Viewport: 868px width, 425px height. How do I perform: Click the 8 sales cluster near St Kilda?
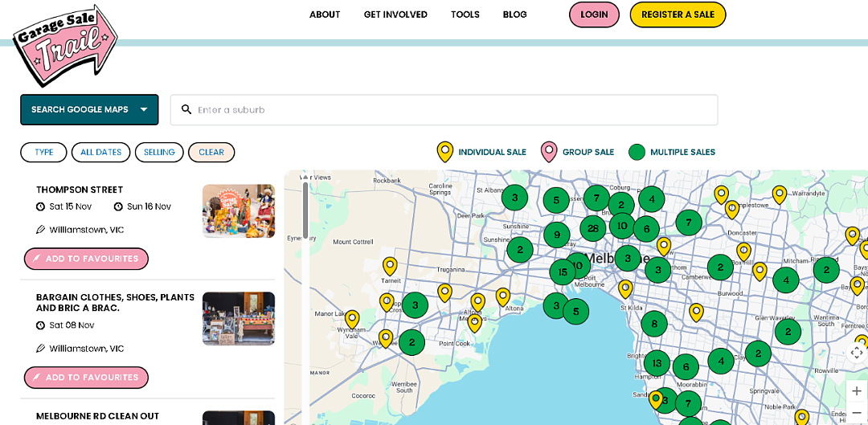pyautogui.click(x=654, y=324)
